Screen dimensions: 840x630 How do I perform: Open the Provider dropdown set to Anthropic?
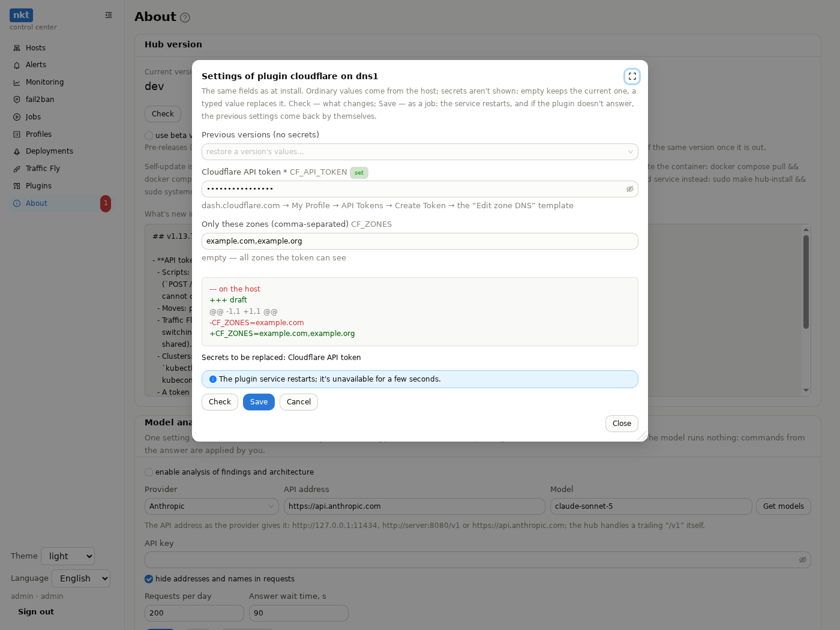212,506
